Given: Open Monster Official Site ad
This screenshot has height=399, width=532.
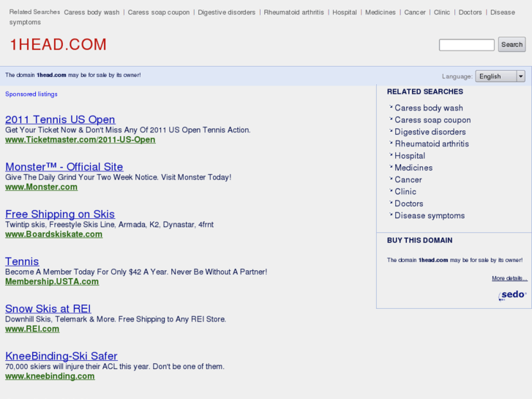Looking at the screenshot, I should pyautogui.click(x=64, y=167).
